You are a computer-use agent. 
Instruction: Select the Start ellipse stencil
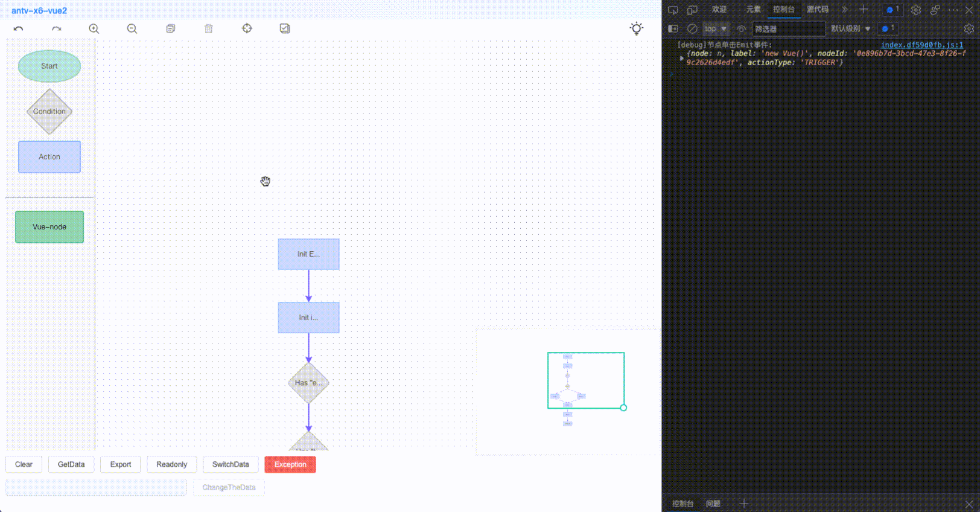[x=49, y=66]
